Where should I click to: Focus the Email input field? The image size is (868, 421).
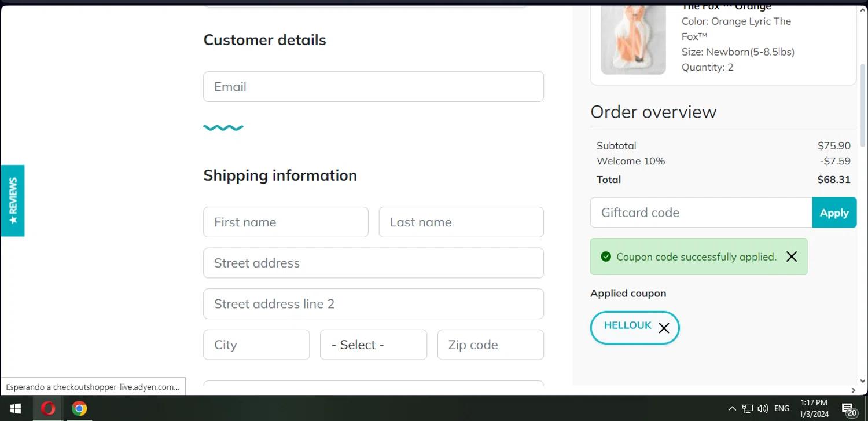pyautogui.click(x=373, y=87)
